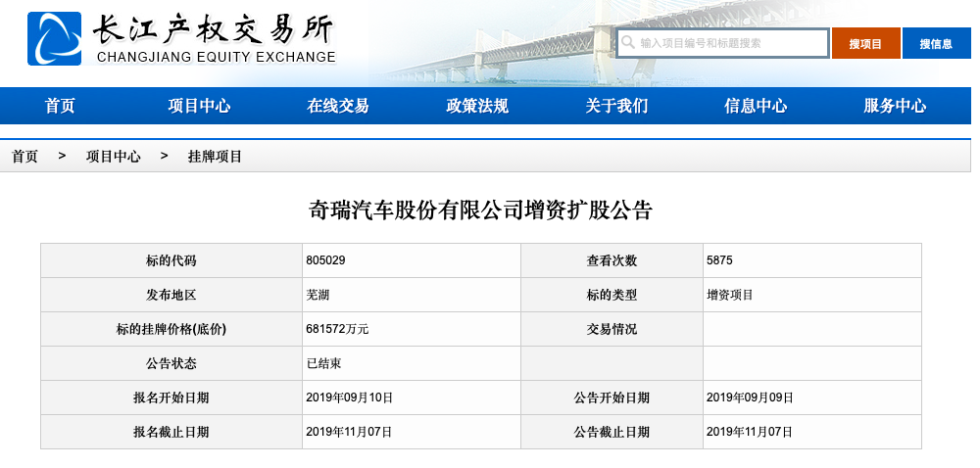Open the 服务中心 navigation menu item
Screen dimensions: 980x468
(895, 106)
